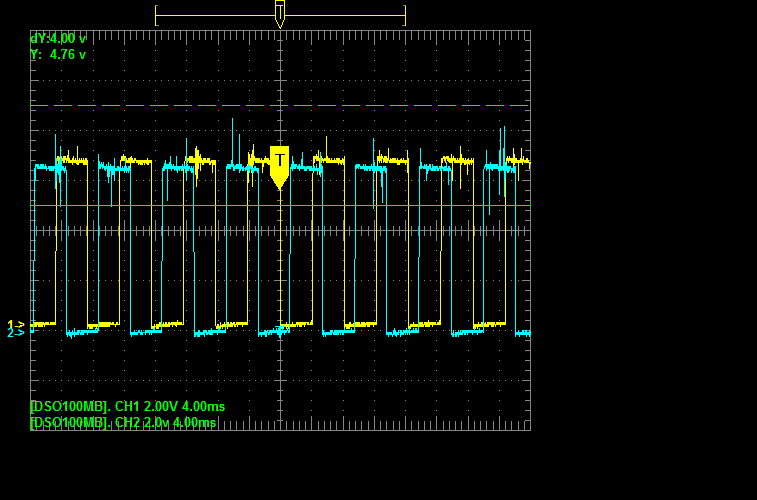
Task: Click the right end of the top bracket
Action: pos(404,15)
